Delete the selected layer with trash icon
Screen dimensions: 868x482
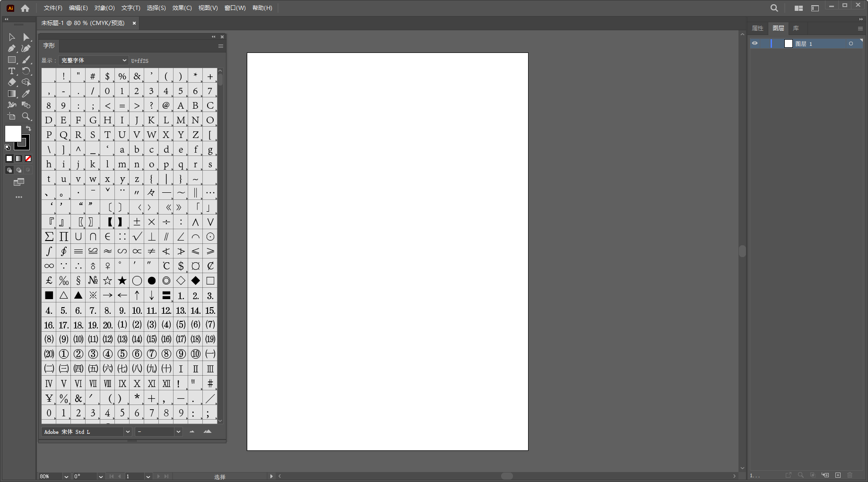[850, 475]
